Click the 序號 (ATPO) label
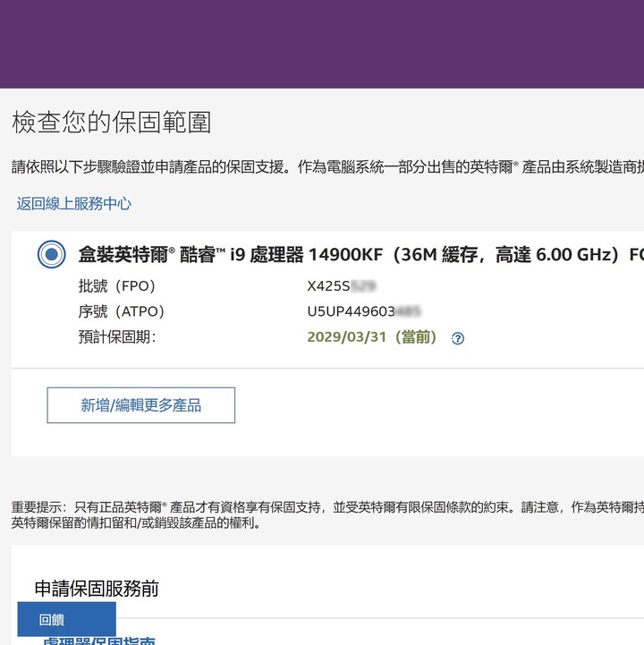This screenshot has height=645, width=644. [122, 311]
